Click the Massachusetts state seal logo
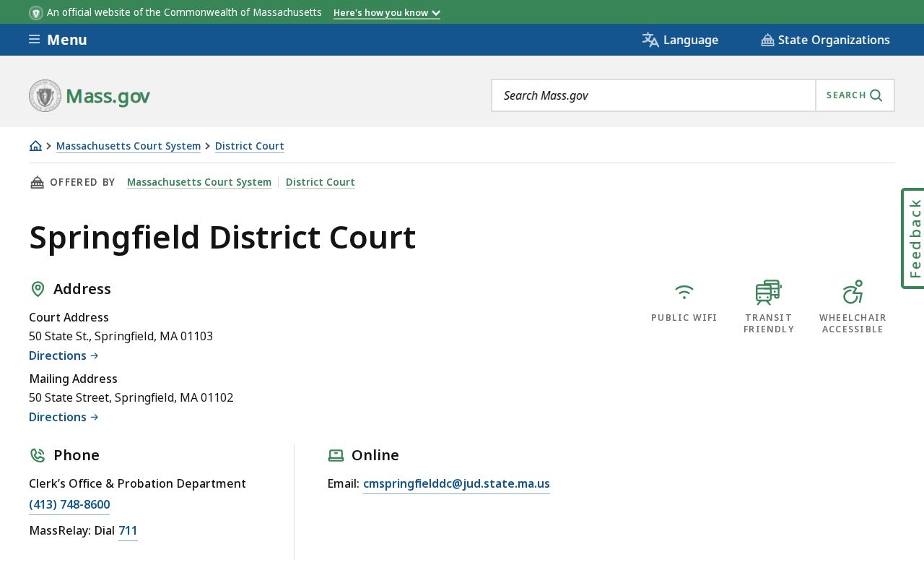This screenshot has height=578, width=924. click(45, 95)
